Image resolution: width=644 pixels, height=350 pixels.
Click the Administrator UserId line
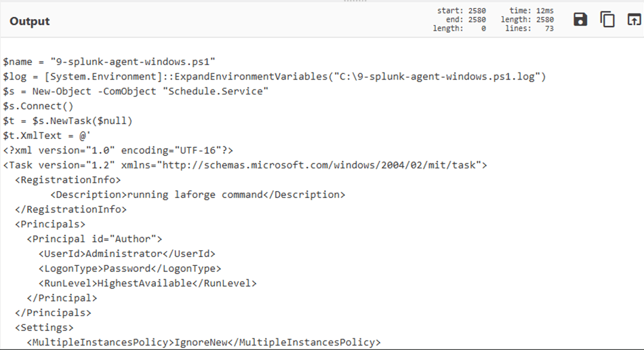click(127, 254)
